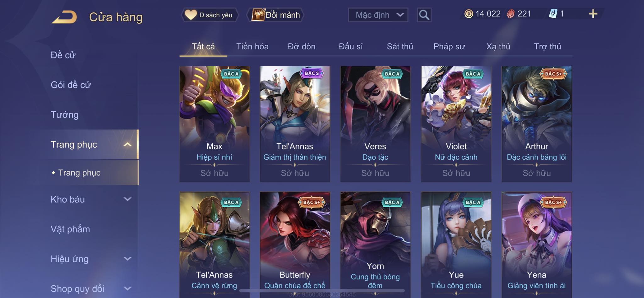Go to Tướng in the sidebar
Screen dimensions: 644x298
pos(64,115)
